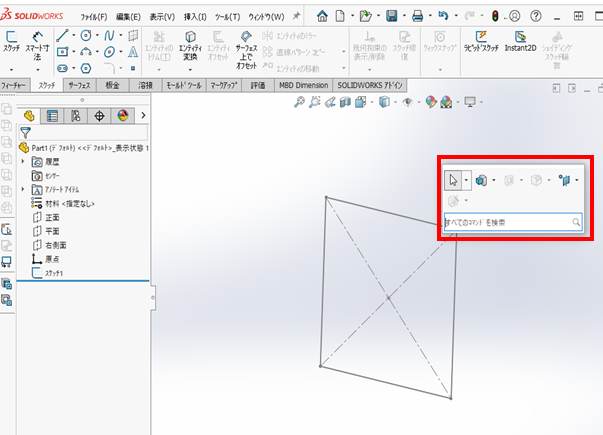The image size is (603, 435).
Task: Open the PropertyManager tab
Action: (52, 116)
